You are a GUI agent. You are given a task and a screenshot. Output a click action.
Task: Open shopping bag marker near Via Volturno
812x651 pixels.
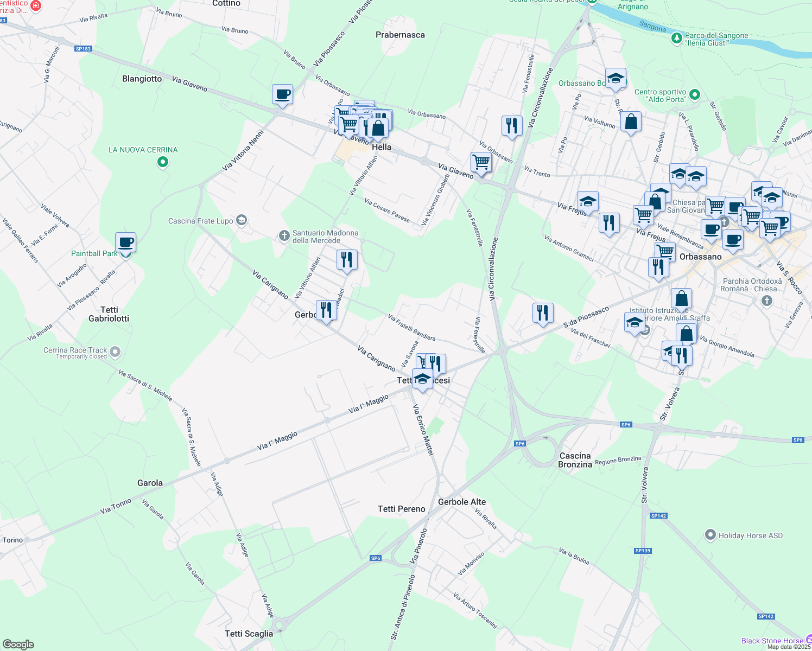pos(631,122)
